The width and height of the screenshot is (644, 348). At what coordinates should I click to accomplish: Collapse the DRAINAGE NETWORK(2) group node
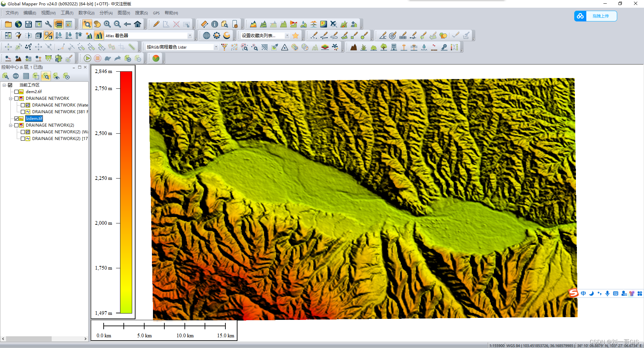coord(10,125)
